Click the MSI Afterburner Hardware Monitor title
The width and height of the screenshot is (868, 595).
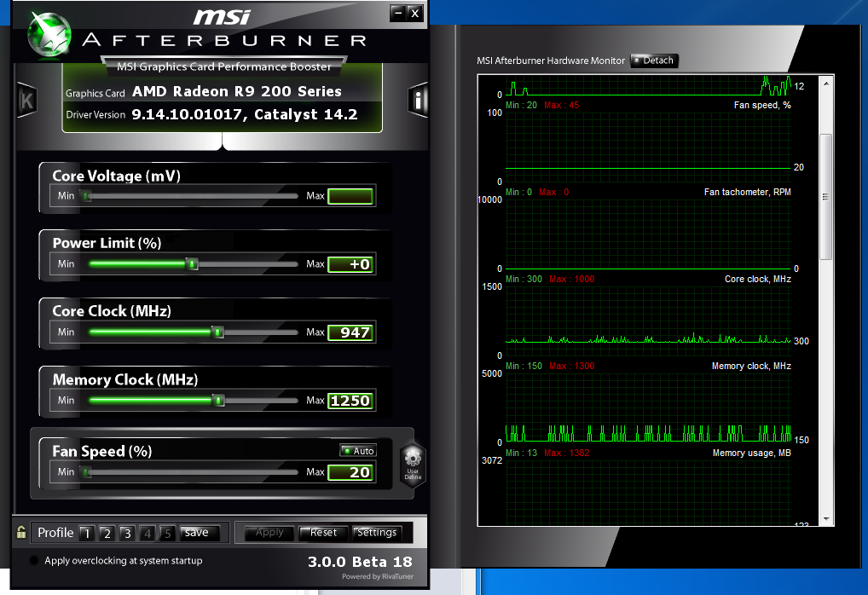point(551,61)
